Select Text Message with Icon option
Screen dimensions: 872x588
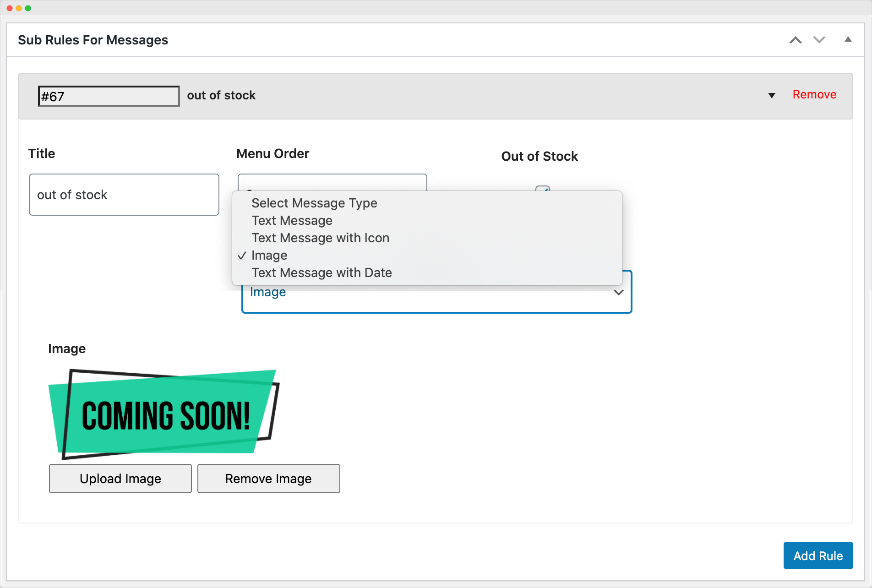pyautogui.click(x=321, y=238)
